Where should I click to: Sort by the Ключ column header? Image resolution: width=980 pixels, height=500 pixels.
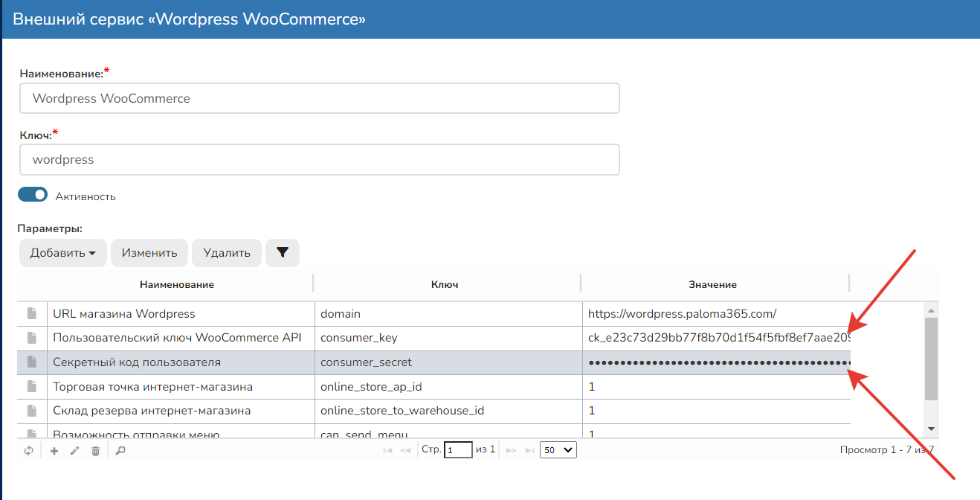[445, 284]
